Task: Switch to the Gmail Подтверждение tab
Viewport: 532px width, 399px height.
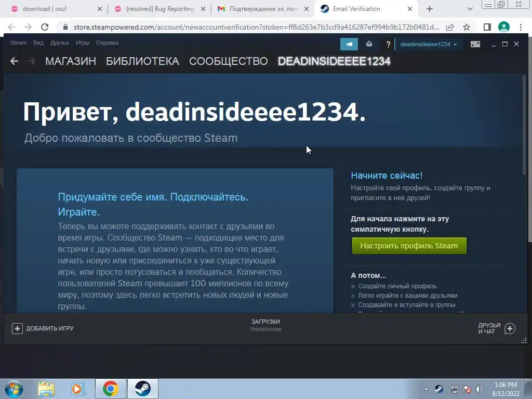Action: pos(263,9)
